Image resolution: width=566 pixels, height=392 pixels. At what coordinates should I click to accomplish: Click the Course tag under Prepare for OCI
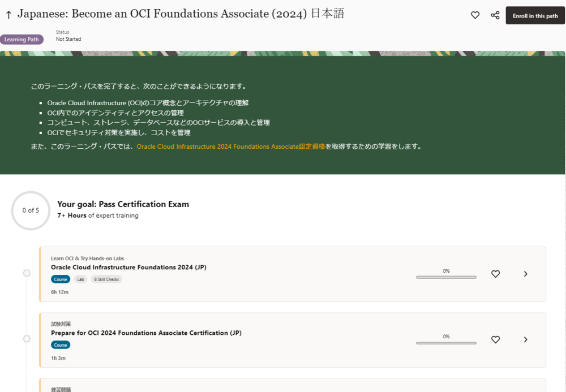[x=61, y=345]
